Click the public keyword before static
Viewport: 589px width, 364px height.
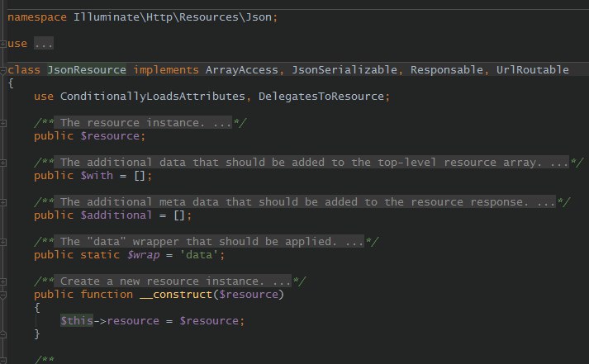pos(54,255)
